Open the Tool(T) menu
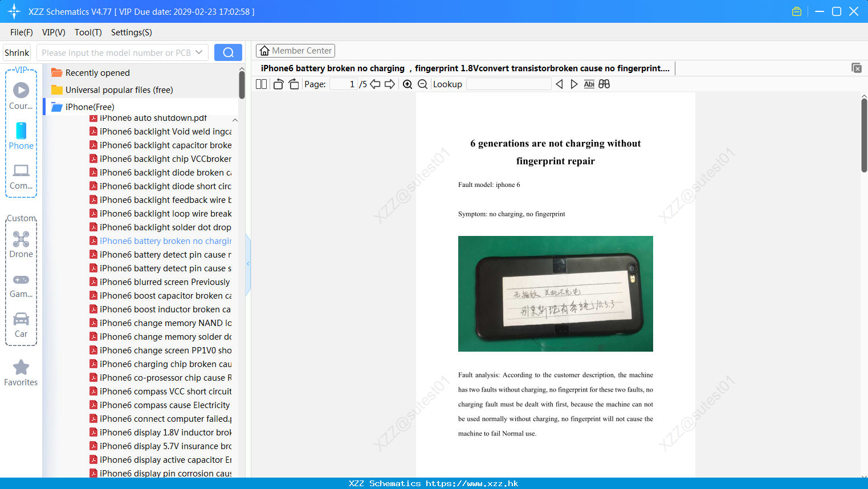The image size is (868, 489). coord(88,32)
